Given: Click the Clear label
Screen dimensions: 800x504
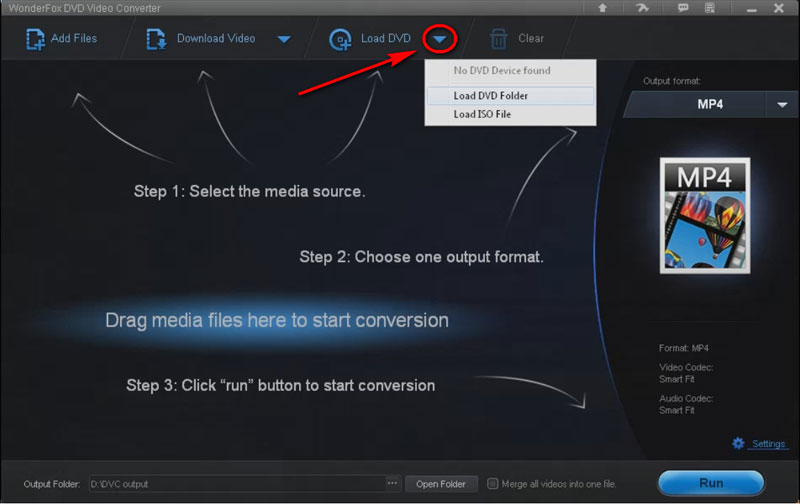Looking at the screenshot, I should point(531,38).
